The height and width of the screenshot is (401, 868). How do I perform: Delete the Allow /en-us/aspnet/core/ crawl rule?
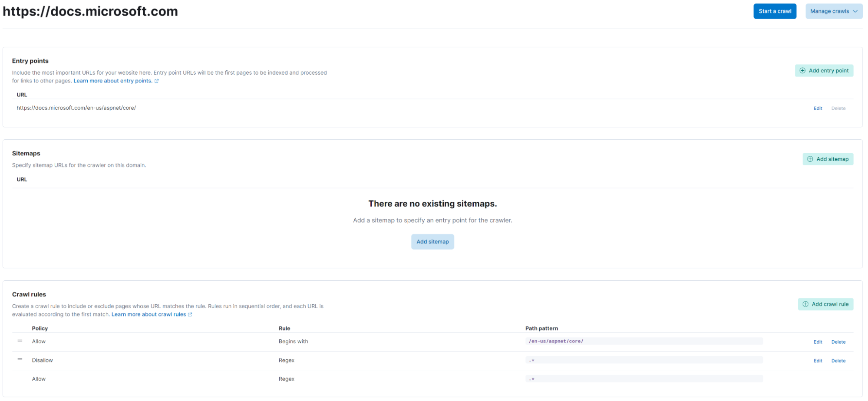(838, 342)
